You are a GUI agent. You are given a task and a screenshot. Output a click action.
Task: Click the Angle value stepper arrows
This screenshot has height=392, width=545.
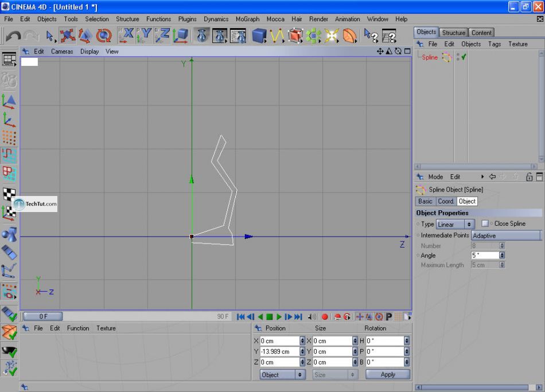point(502,255)
